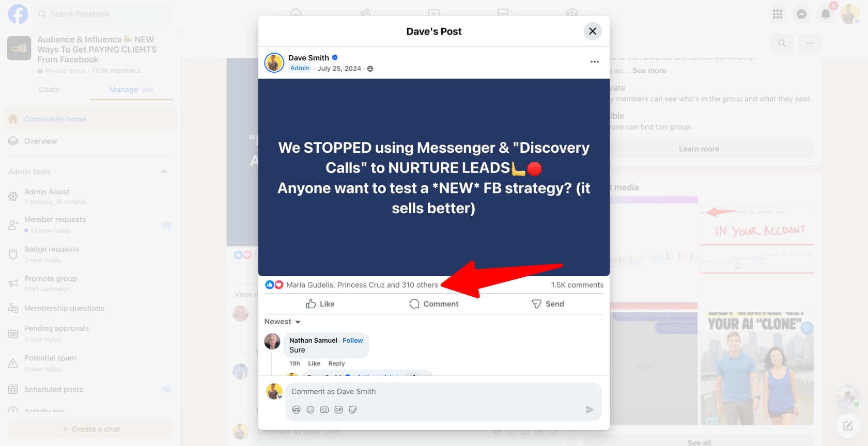Like Dave's post
Viewport: 868px width, 446px height.
(320, 304)
